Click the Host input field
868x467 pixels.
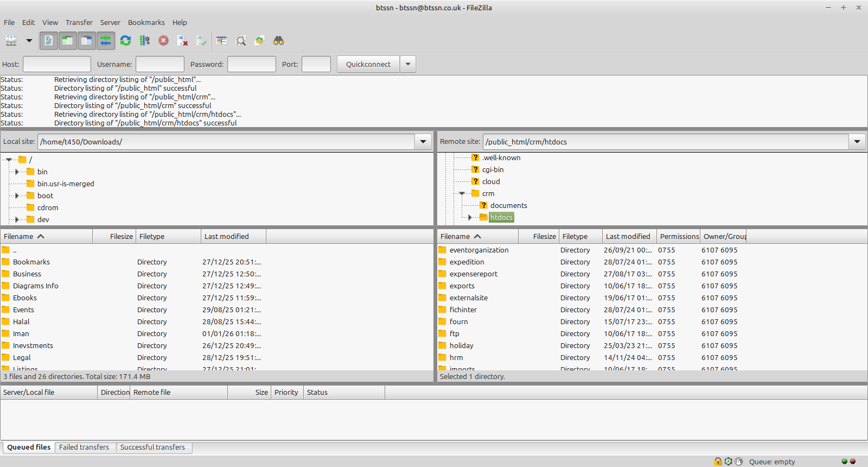[x=57, y=64]
